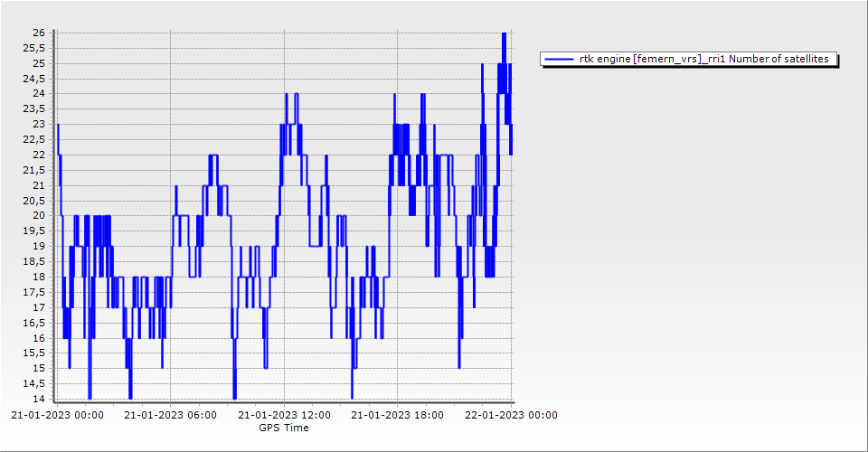The image size is (868, 452).
Task: Select the y-axis tick value 20
Action: coord(39,215)
